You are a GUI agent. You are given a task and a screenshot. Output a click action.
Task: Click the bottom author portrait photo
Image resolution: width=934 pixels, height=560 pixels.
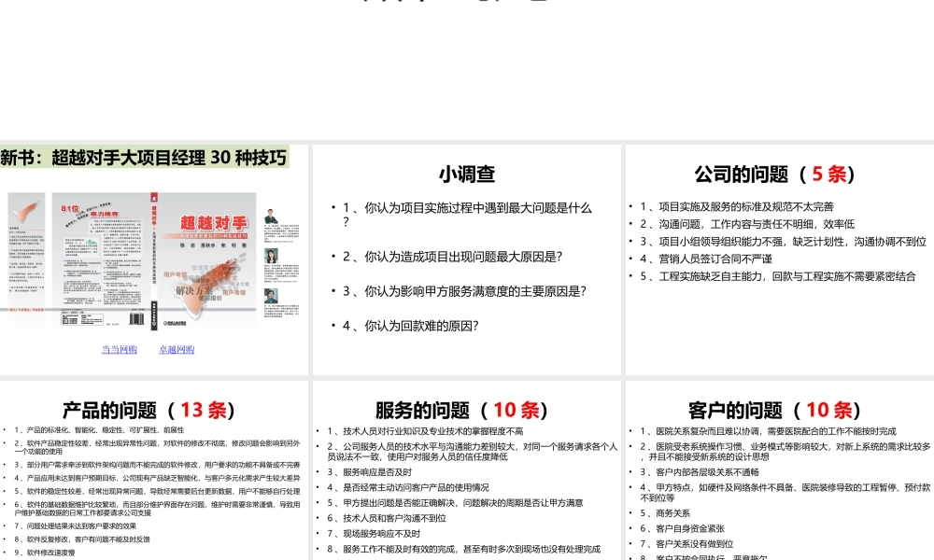[x=270, y=295]
